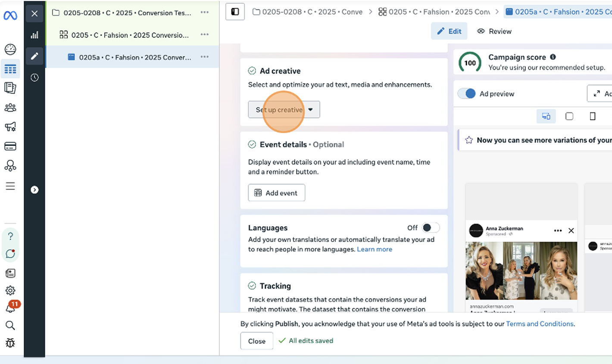Select the Edit tab
Screen dimensions: 612x364
point(449,31)
